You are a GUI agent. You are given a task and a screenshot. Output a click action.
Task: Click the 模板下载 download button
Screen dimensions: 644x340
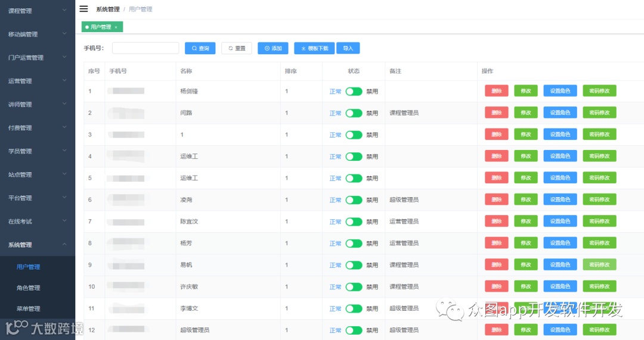click(x=314, y=48)
